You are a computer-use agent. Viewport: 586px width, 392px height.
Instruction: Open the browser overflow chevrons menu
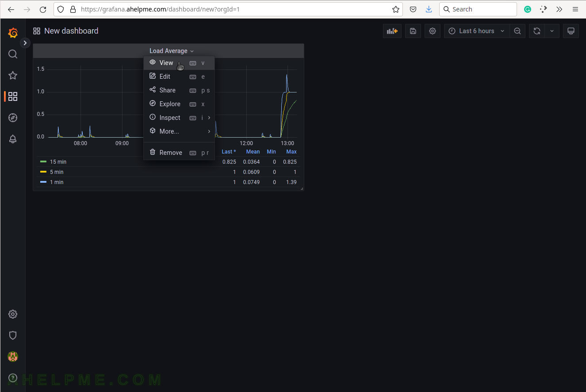tap(559, 9)
